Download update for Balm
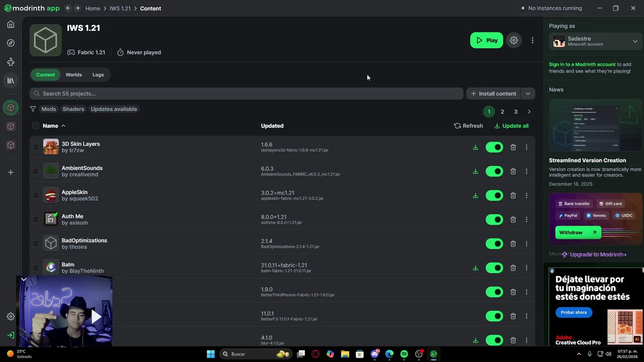 pyautogui.click(x=475, y=268)
